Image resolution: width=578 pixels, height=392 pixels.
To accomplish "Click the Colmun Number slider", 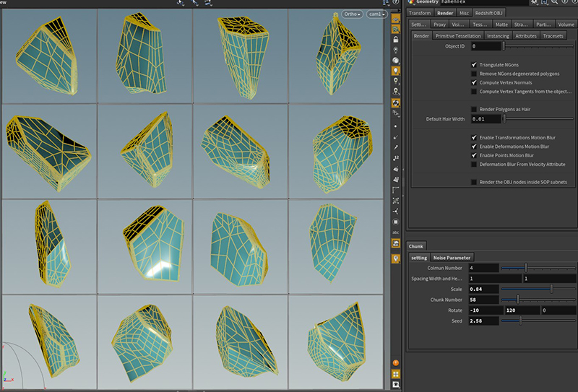I will tap(538, 268).
